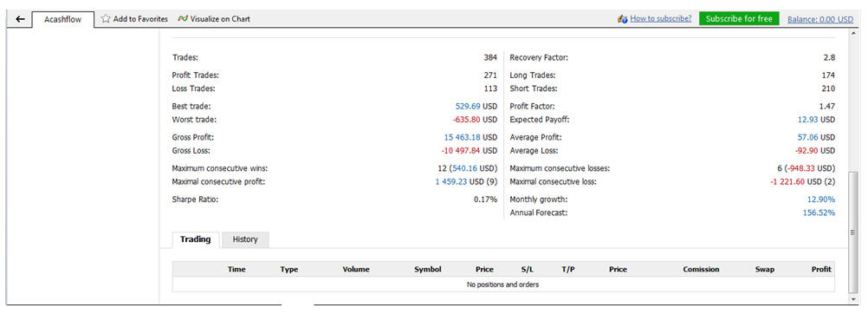The height and width of the screenshot is (321, 868).
Task: Sort by the Type column header
Action: (x=289, y=270)
